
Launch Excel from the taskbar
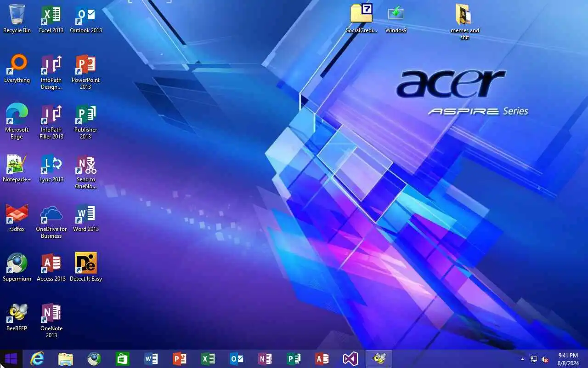(208, 359)
